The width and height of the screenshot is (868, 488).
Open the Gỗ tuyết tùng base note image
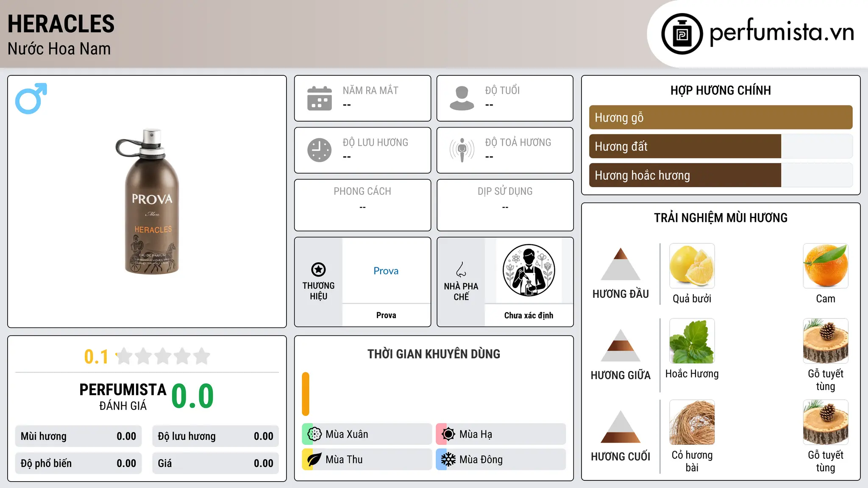[826, 422]
